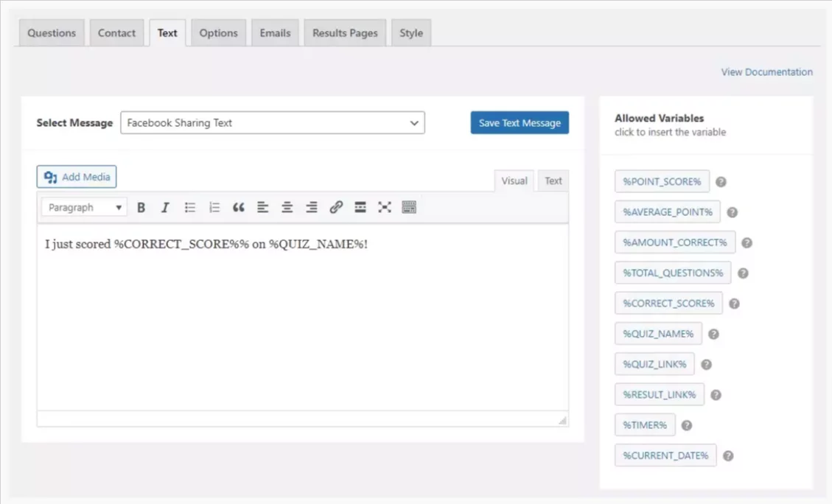The width and height of the screenshot is (832, 504).
Task: Insert the Read More tag
Action: tap(360, 208)
